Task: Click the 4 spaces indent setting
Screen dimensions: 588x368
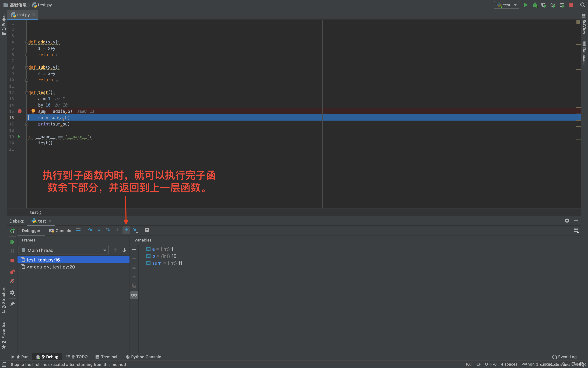Action: tap(509, 364)
